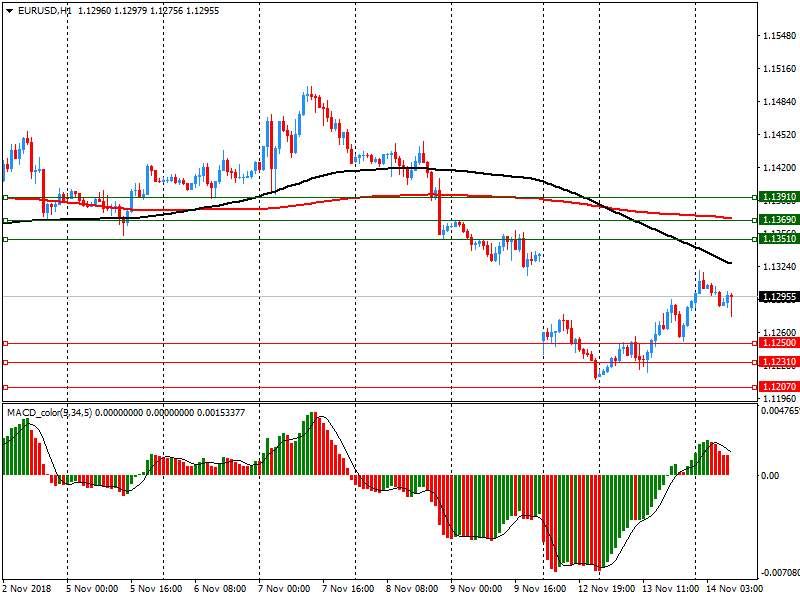Select the 1.13510 green price level tag
The height and width of the screenshot is (600, 800).
point(777,240)
